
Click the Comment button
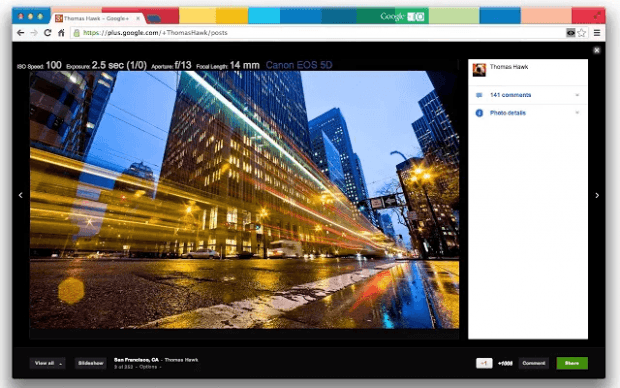point(533,363)
